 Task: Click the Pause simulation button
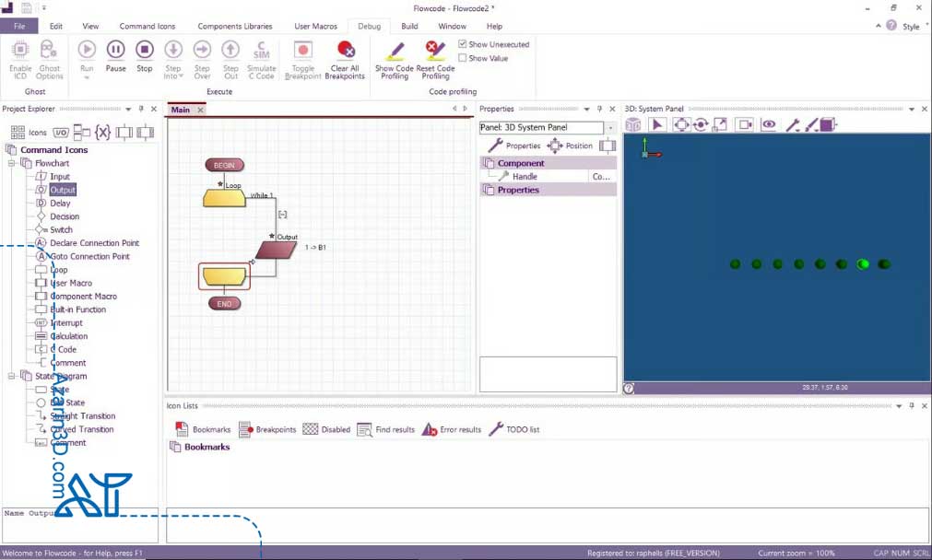pos(115,50)
